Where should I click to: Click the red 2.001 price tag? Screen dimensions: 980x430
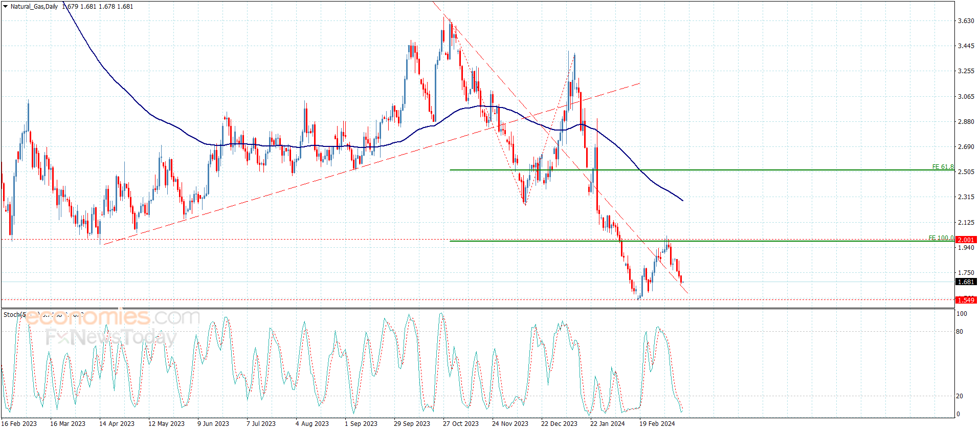pos(966,240)
